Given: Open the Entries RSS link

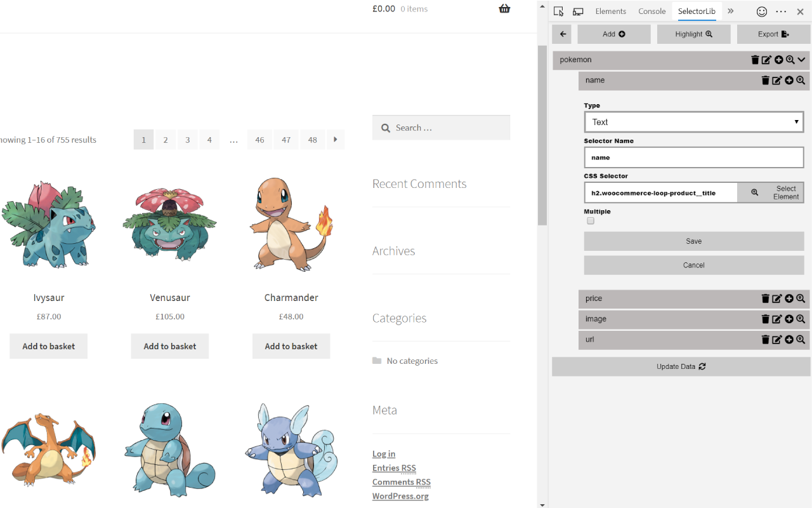Looking at the screenshot, I should (x=394, y=468).
